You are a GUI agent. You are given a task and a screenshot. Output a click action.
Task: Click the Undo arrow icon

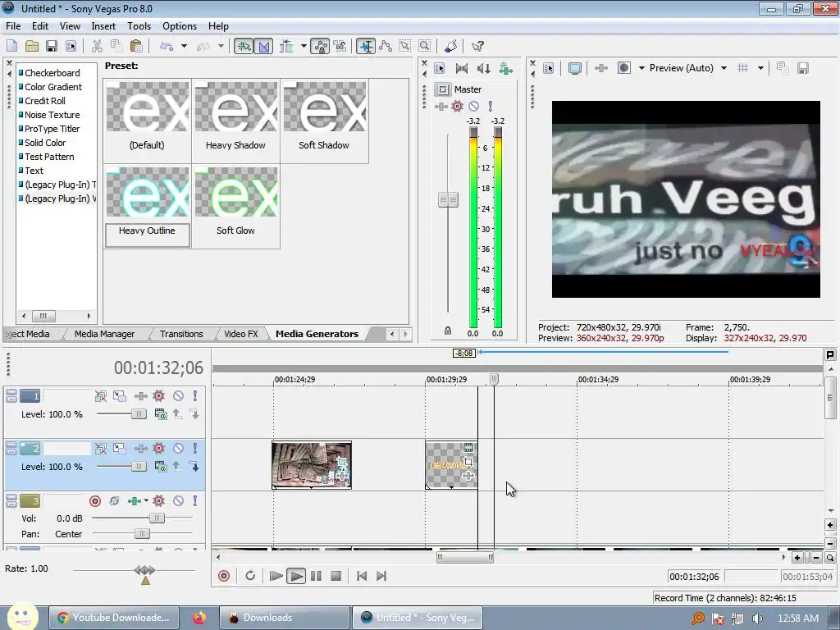click(x=167, y=46)
